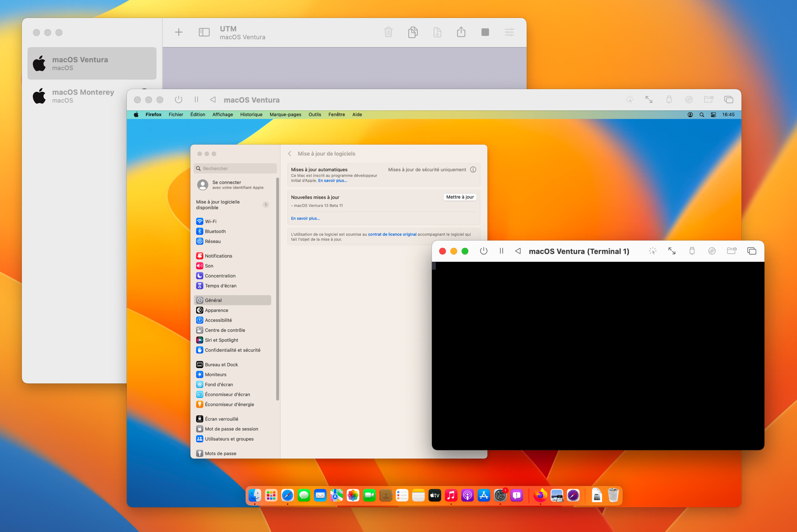Open the contrat de licence original link
Viewport: 797px width, 532px height.
[x=392, y=234]
